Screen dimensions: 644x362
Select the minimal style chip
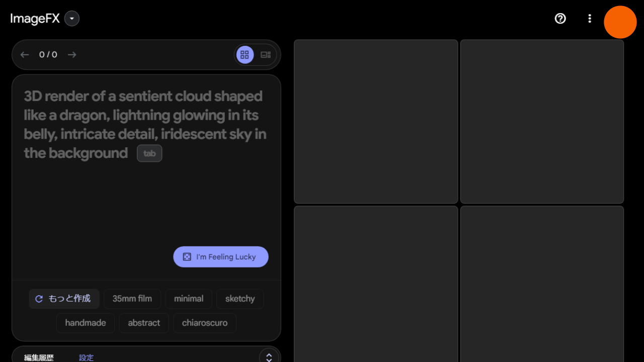[x=189, y=299]
